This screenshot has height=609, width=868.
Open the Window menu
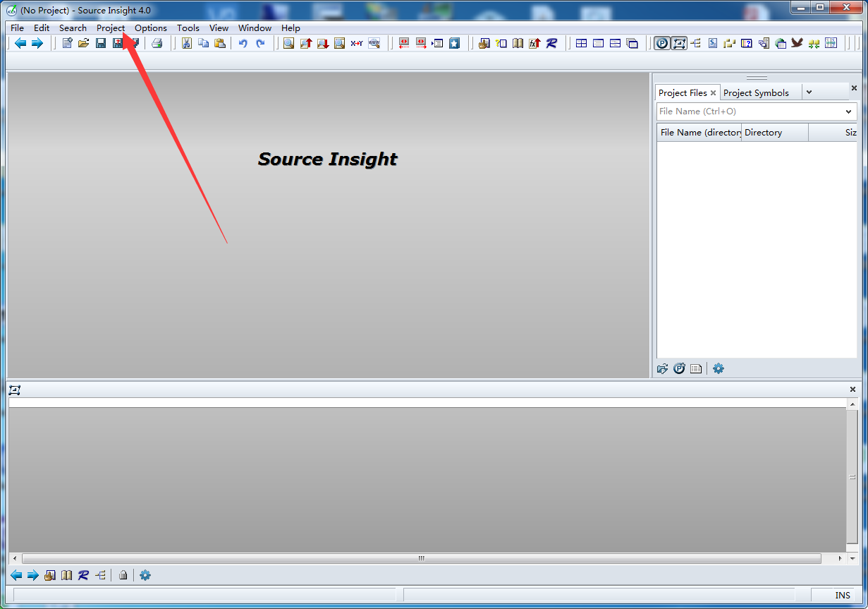(x=255, y=28)
